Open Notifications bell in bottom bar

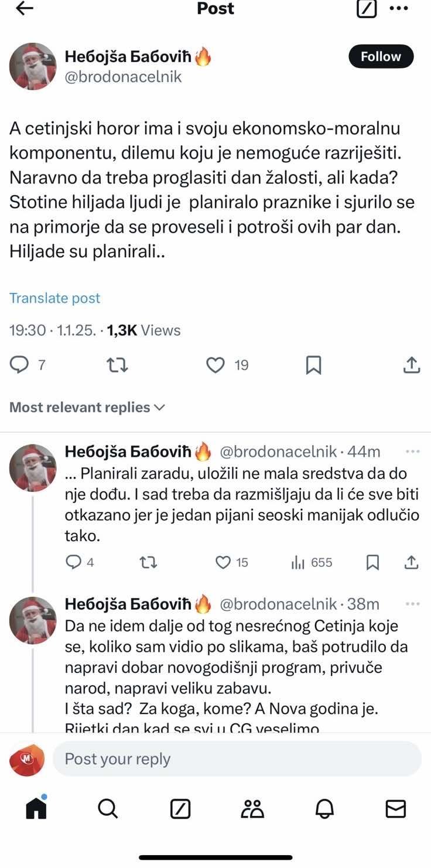point(323,809)
